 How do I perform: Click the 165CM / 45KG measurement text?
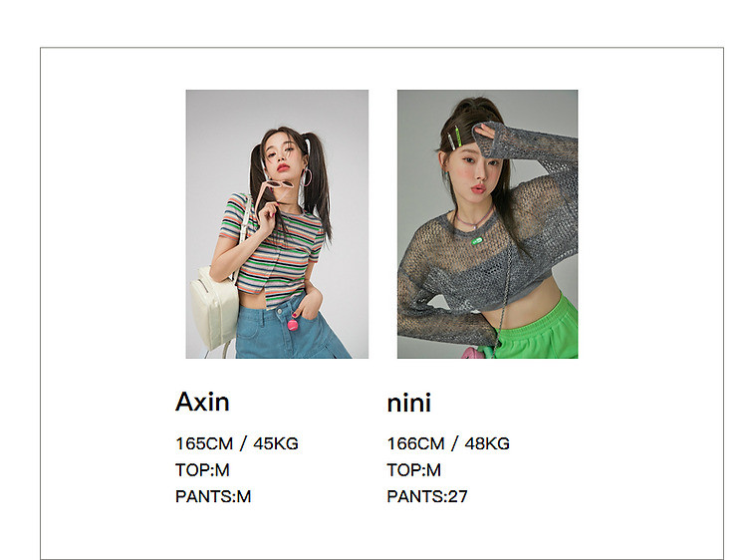[237, 443]
